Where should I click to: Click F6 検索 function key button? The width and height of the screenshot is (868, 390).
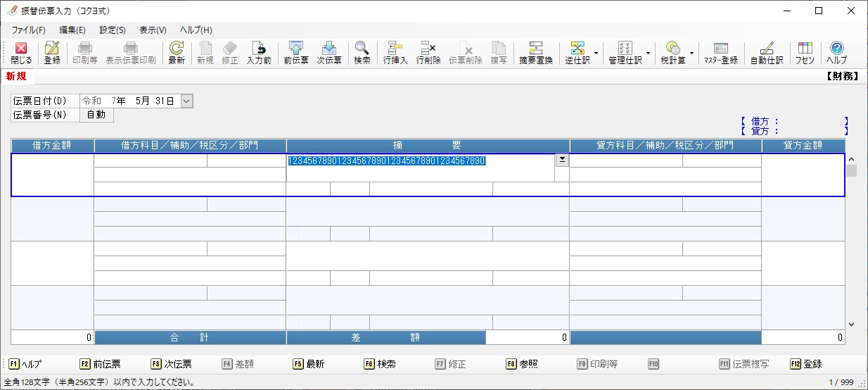point(380,364)
